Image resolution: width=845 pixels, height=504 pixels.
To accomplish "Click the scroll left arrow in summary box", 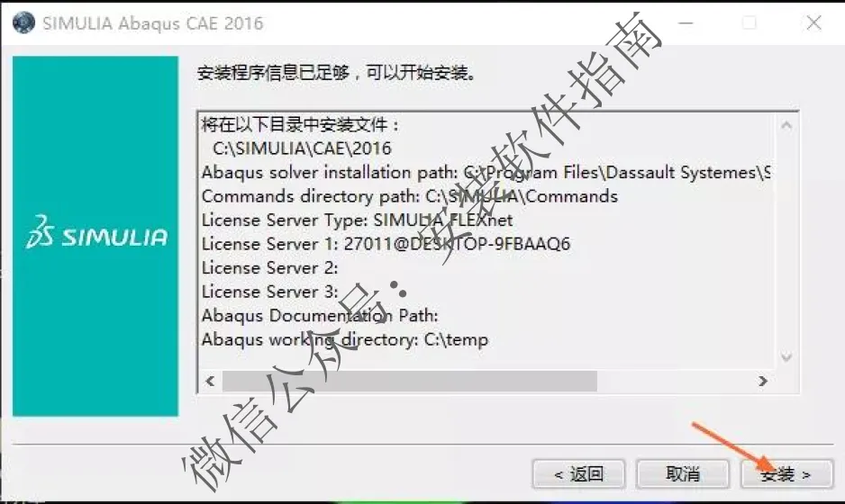I will (x=210, y=382).
